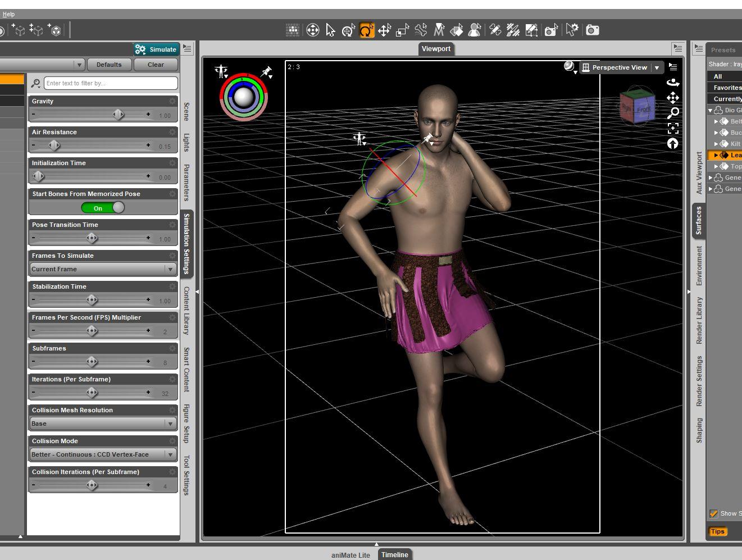
Task: Click the filter text input field
Action: (x=111, y=83)
